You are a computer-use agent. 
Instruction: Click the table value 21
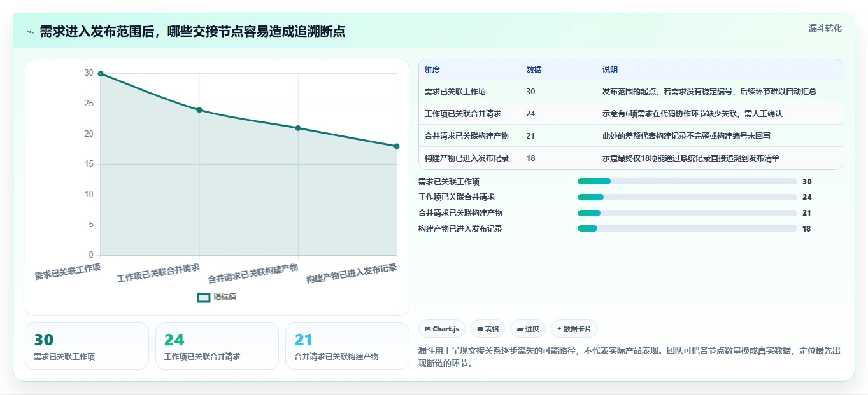[x=531, y=136]
